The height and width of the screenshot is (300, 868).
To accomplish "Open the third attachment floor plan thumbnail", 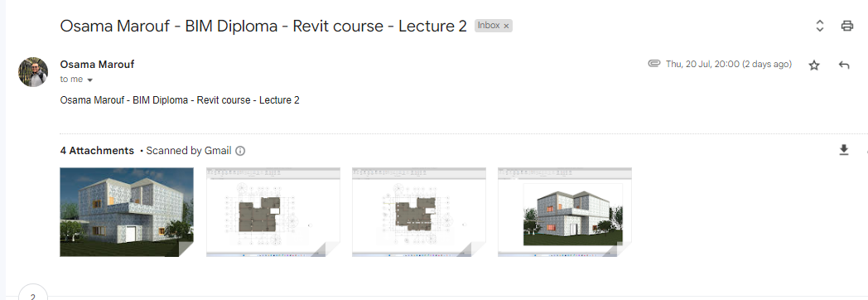I will [x=419, y=212].
